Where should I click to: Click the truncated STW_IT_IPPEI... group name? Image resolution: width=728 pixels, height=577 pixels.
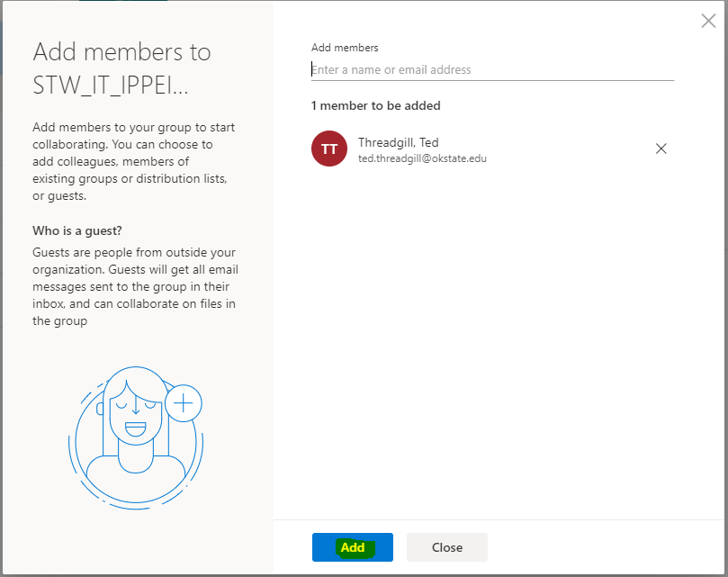coord(111,86)
